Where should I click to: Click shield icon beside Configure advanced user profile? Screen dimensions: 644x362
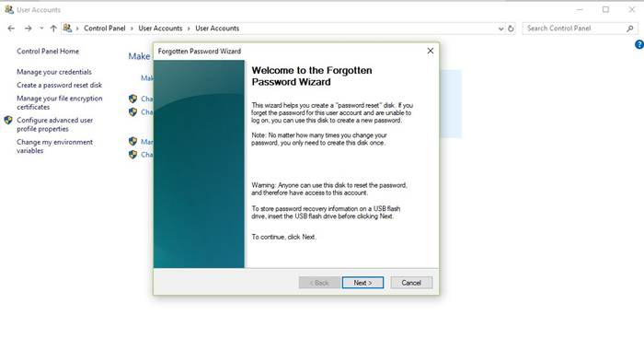pyautogui.click(x=8, y=120)
